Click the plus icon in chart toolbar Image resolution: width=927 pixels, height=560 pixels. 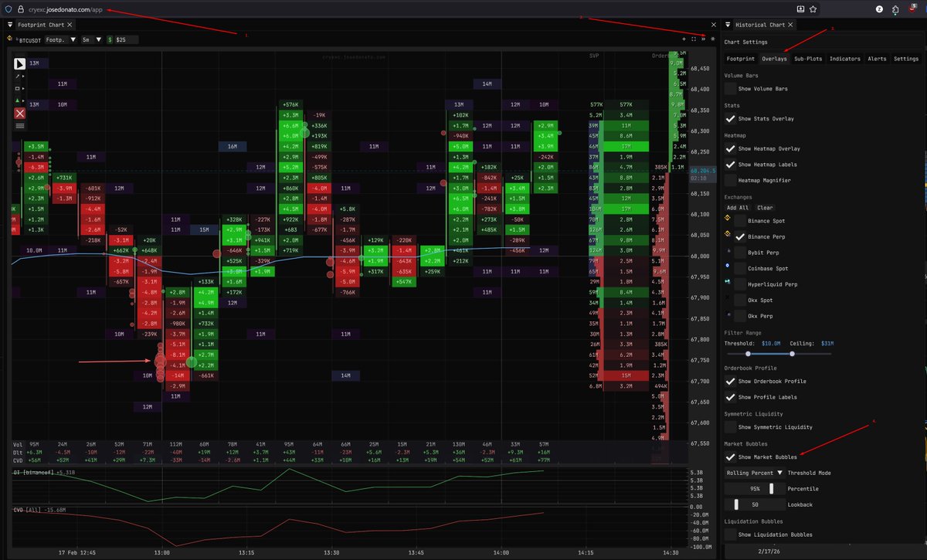click(x=684, y=39)
